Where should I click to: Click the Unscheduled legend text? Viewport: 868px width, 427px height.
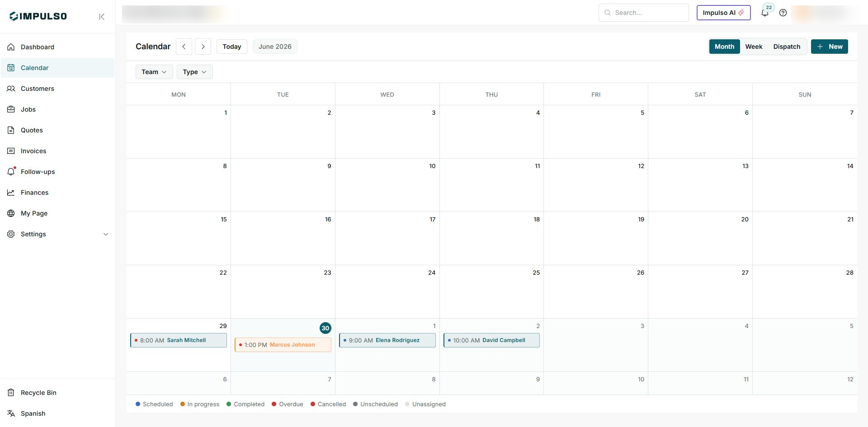pos(379,404)
